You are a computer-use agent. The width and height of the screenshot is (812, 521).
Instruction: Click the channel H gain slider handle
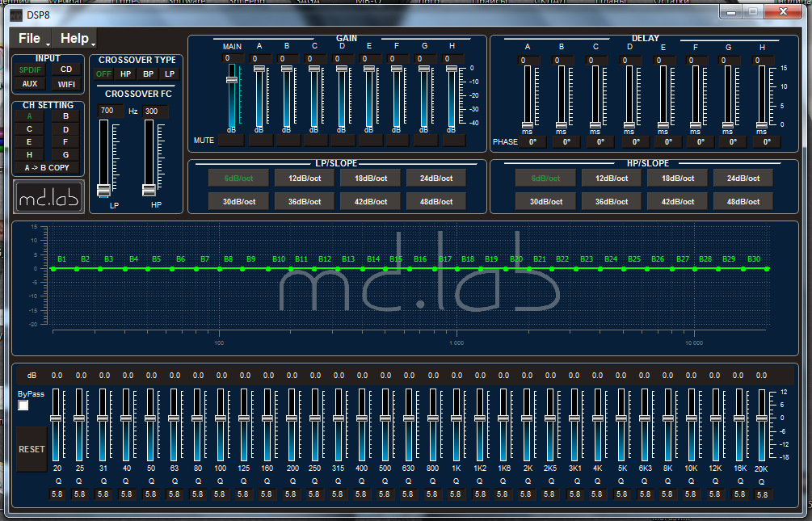452,69
